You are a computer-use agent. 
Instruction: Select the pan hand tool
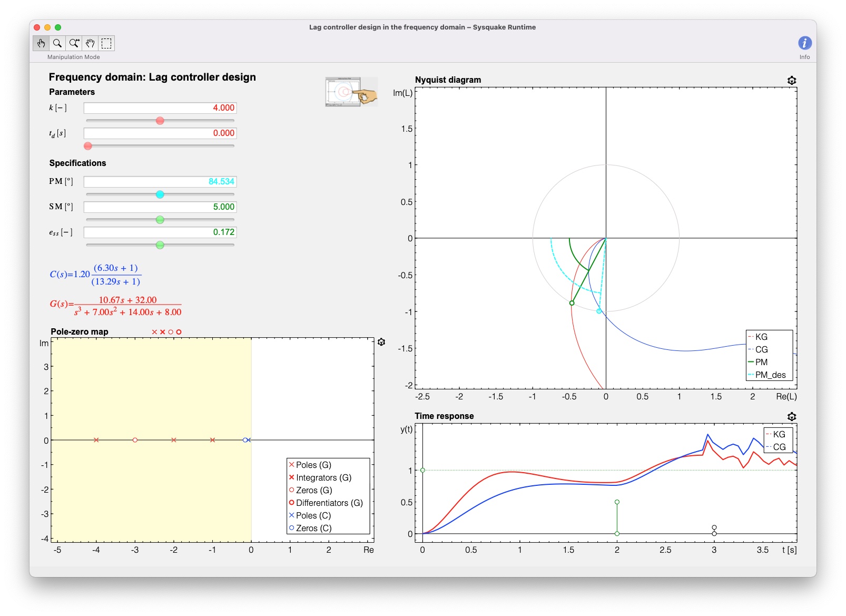90,44
